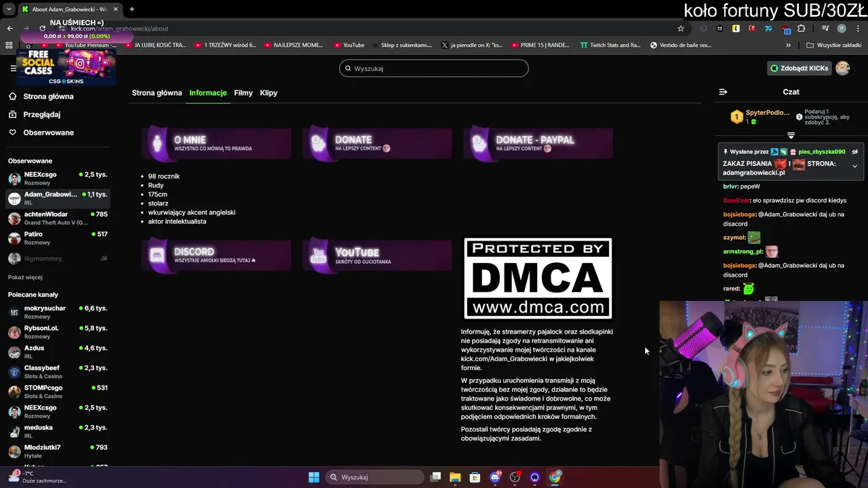Screen dimensions: 868x488
Task: Open File Explorer from taskbar
Action: point(455,477)
